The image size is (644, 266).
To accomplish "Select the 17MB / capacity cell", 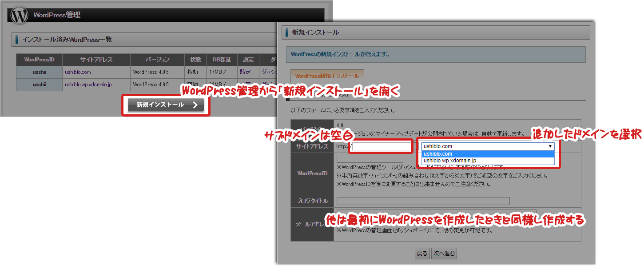I will click(221, 72).
